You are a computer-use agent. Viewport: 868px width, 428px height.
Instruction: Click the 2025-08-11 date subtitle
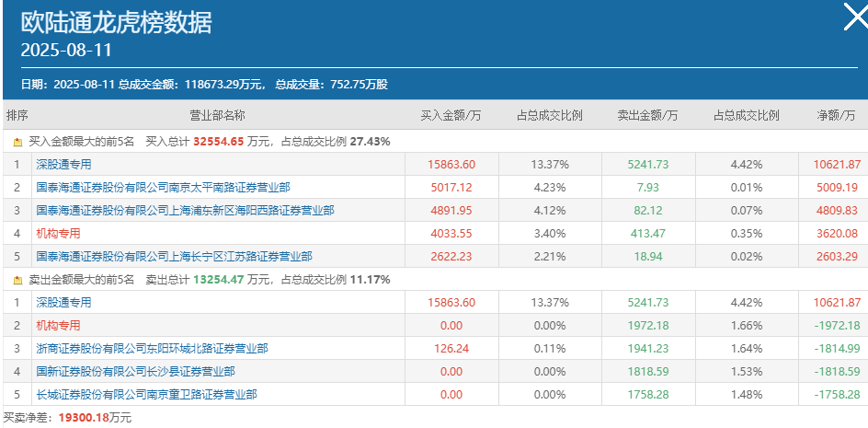66,51
